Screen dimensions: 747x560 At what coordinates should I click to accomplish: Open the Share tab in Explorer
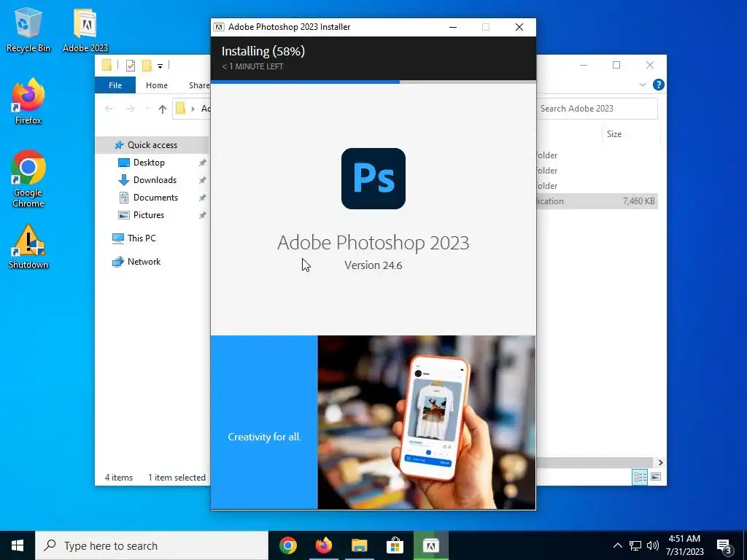[x=199, y=85]
